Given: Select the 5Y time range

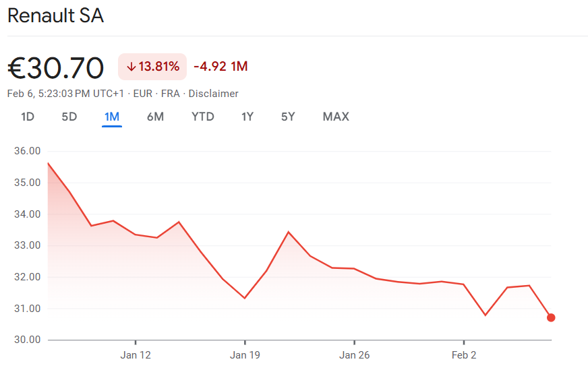Looking at the screenshot, I should point(288,117).
